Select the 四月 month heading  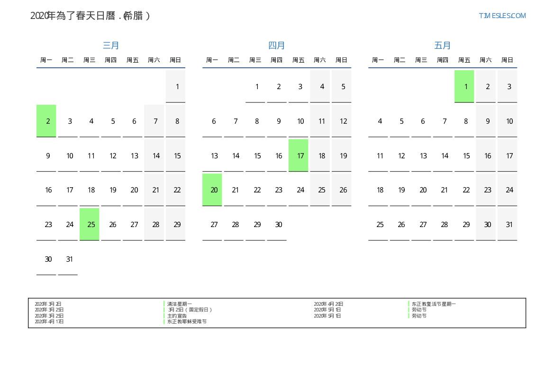coord(277,45)
